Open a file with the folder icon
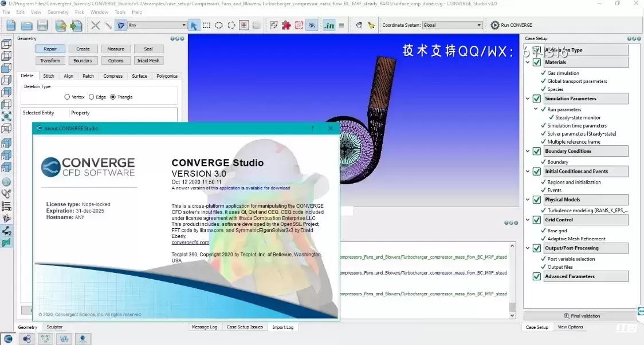 pos(27,25)
